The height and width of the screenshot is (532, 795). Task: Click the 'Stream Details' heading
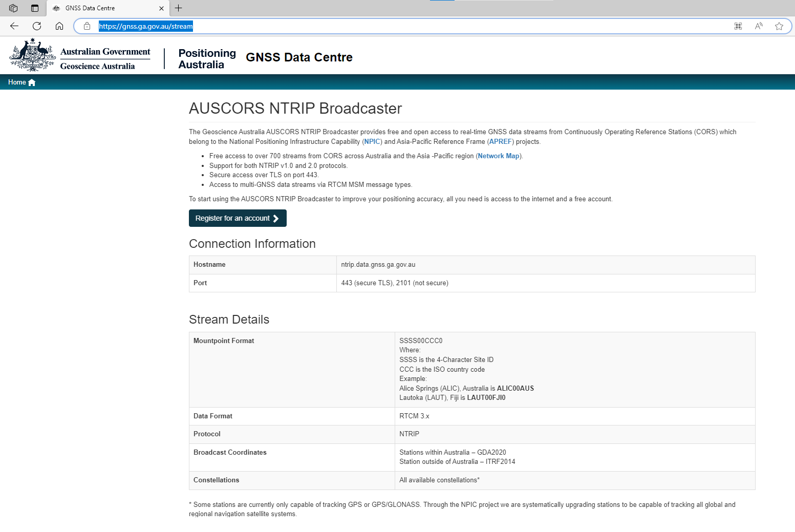click(x=229, y=320)
